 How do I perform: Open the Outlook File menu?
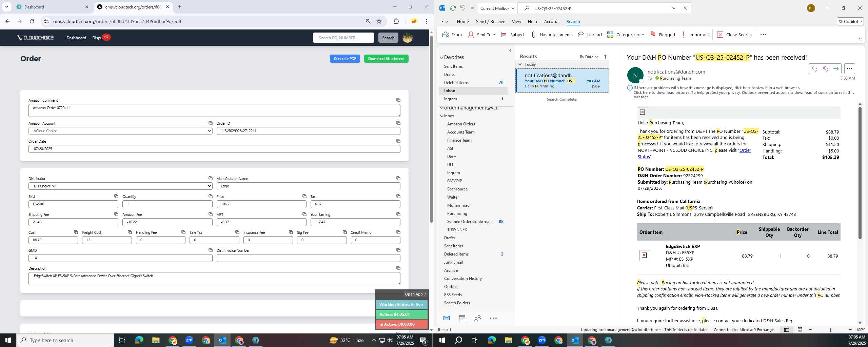pyautogui.click(x=445, y=21)
